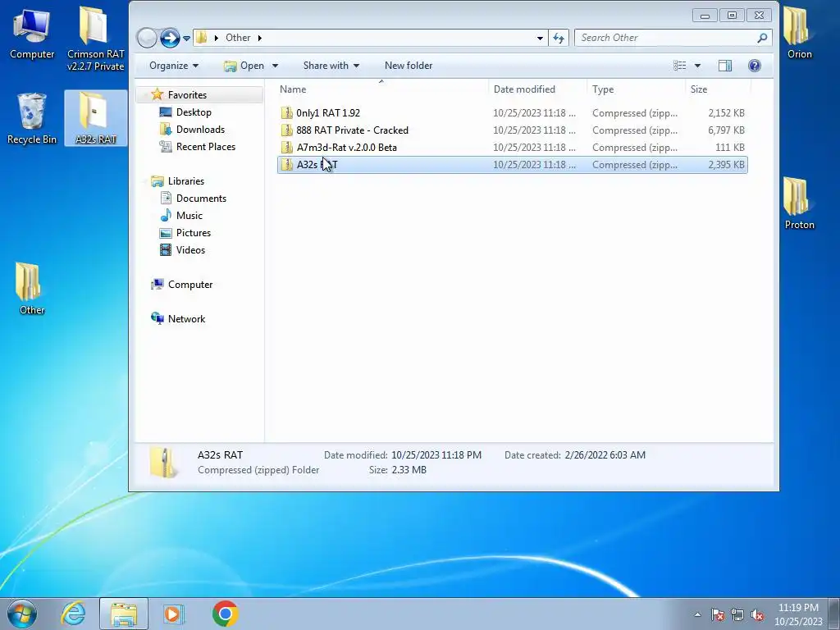Open the address bar history dropdown
Screen dimensions: 840x630
pos(540,38)
